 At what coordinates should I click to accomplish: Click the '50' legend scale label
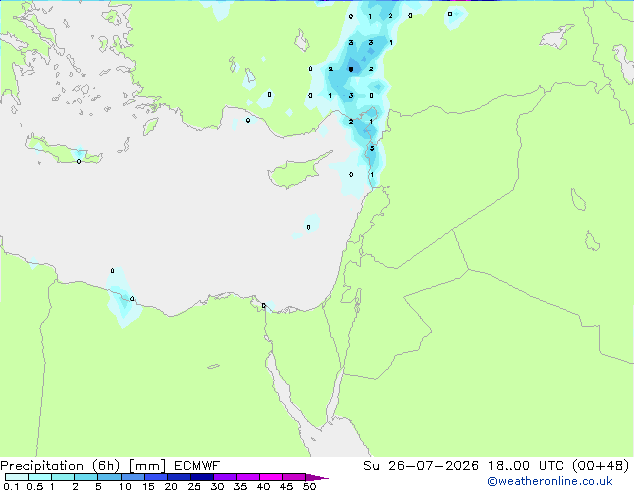pyautogui.click(x=309, y=486)
